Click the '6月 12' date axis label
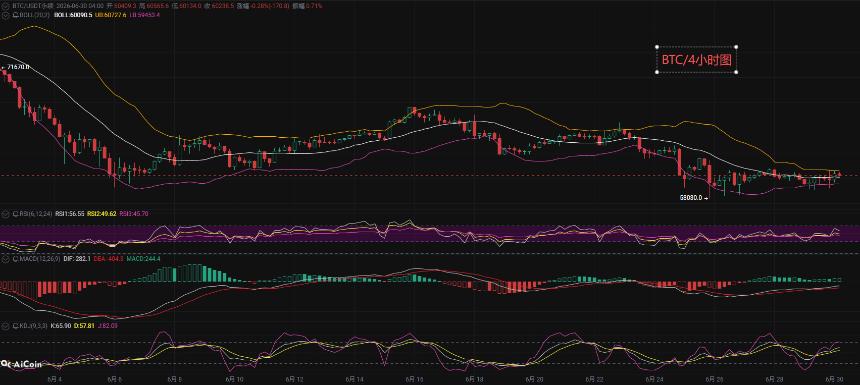 [x=295, y=379]
